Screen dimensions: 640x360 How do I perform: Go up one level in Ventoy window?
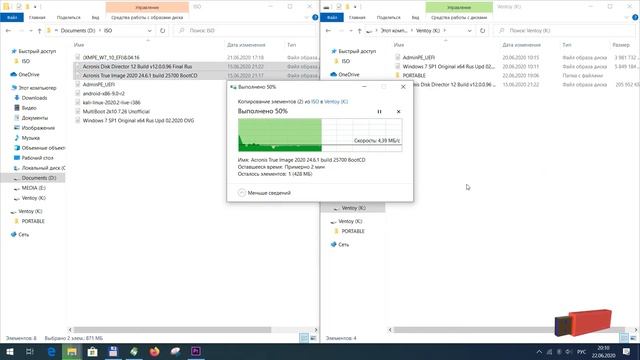(360, 31)
